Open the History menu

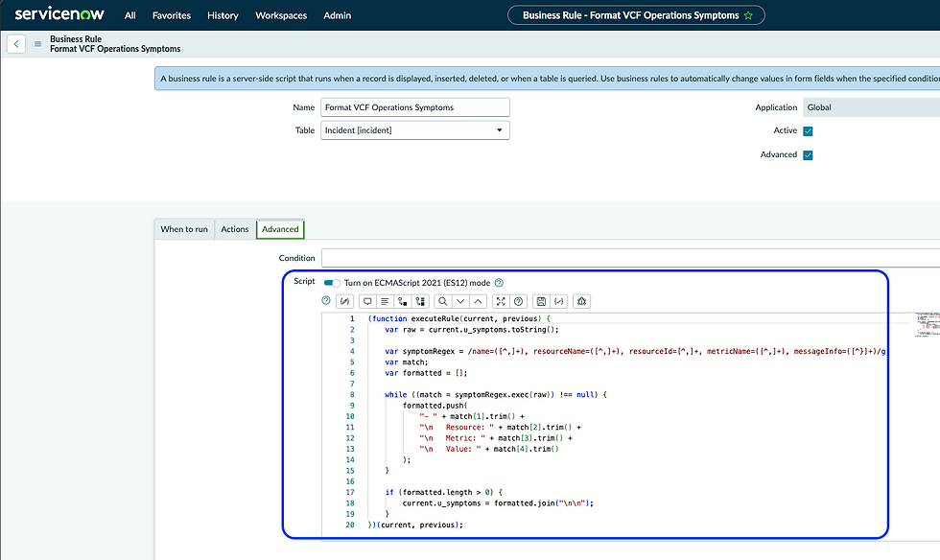click(x=223, y=15)
